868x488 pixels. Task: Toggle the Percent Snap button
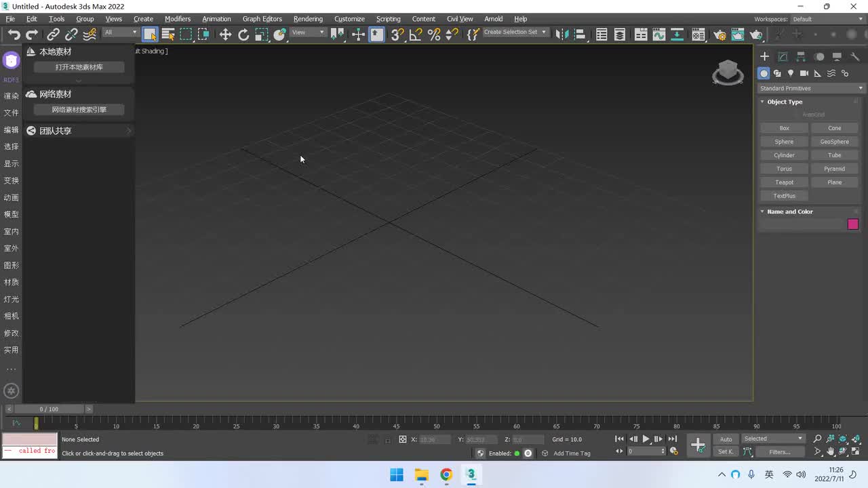click(x=434, y=35)
